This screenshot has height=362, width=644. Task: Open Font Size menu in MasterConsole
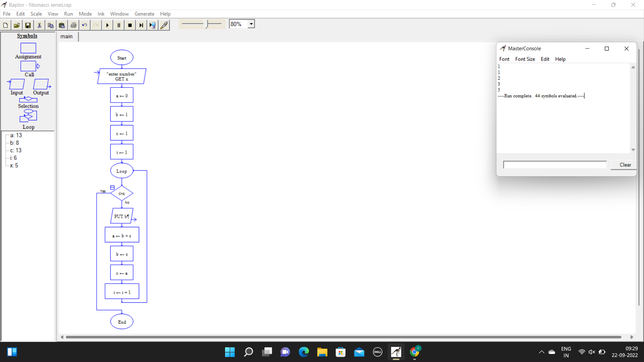point(525,59)
